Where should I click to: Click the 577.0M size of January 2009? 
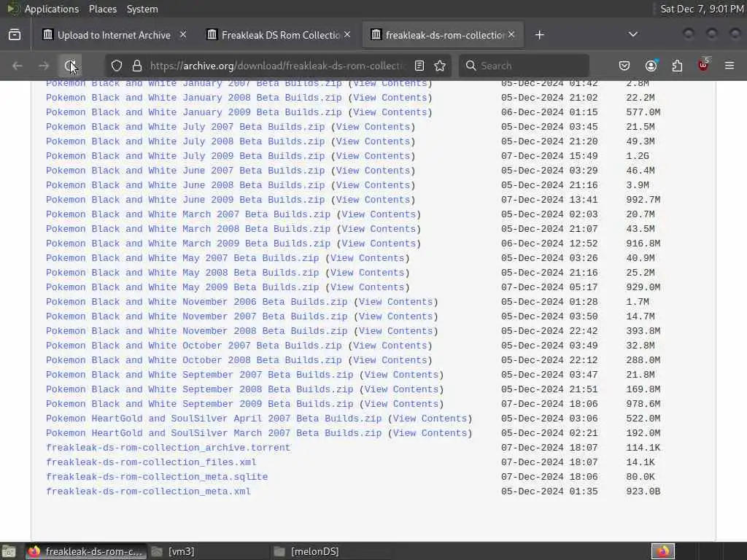coord(643,112)
